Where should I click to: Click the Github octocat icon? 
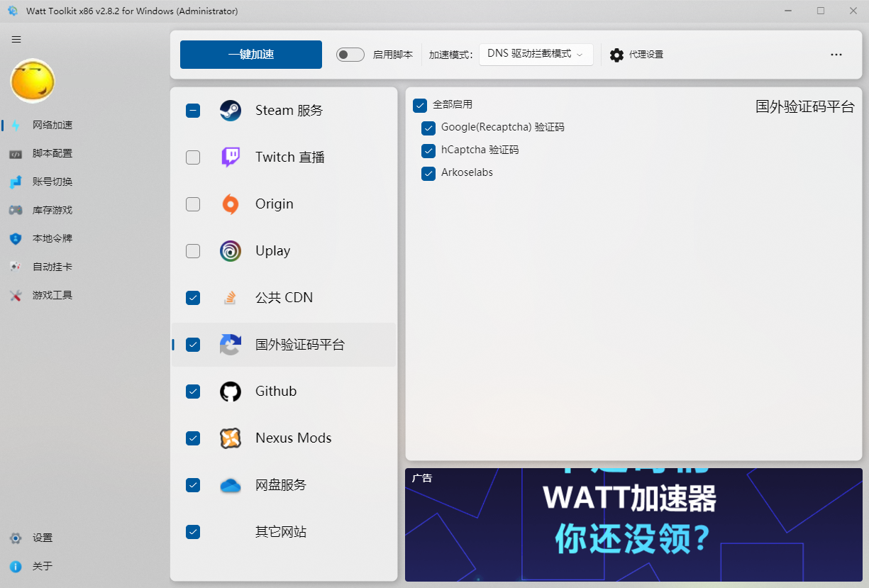pos(231,392)
